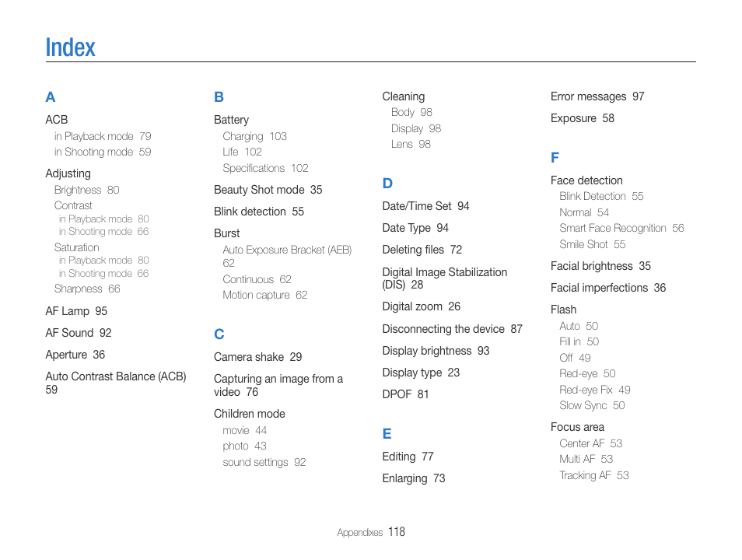
Task: Click 'Motion capture 62' under Burst
Action: pyautogui.click(x=265, y=295)
